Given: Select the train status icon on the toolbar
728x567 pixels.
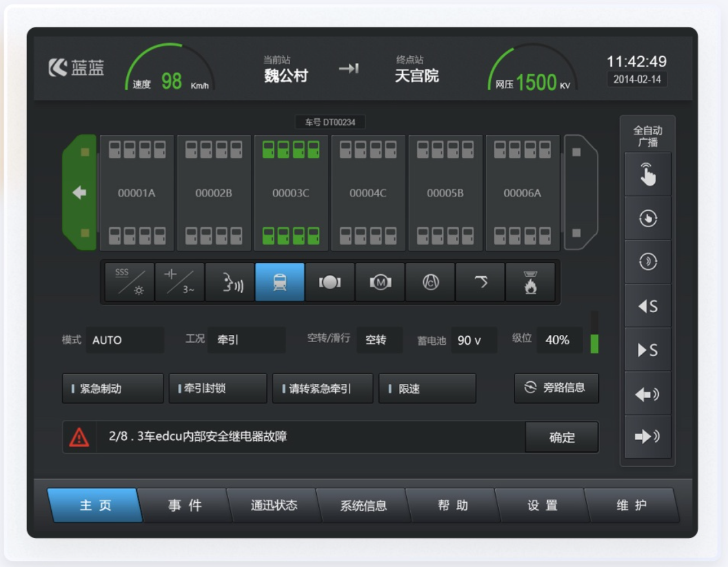Looking at the screenshot, I should 279,282.
